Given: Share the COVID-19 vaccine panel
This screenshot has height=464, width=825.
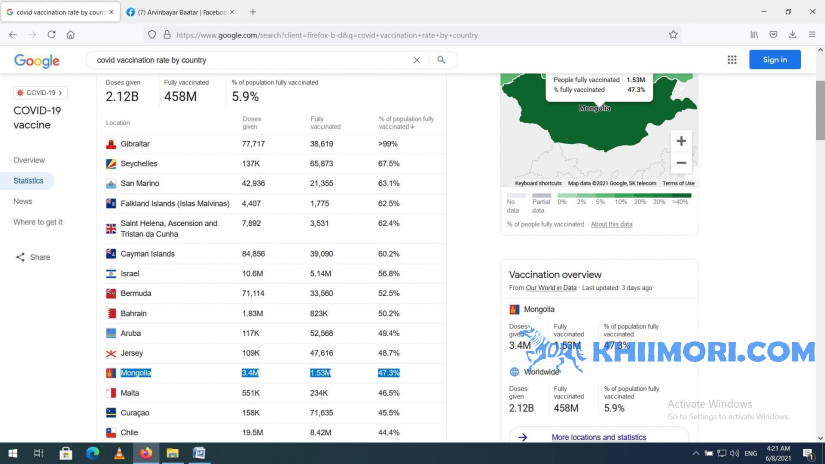Looking at the screenshot, I should 33,257.
